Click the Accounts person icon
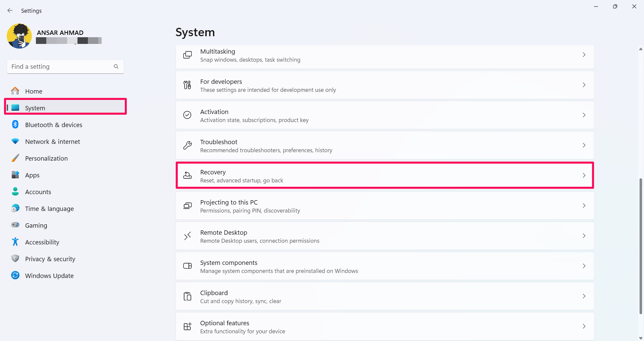 click(x=15, y=191)
